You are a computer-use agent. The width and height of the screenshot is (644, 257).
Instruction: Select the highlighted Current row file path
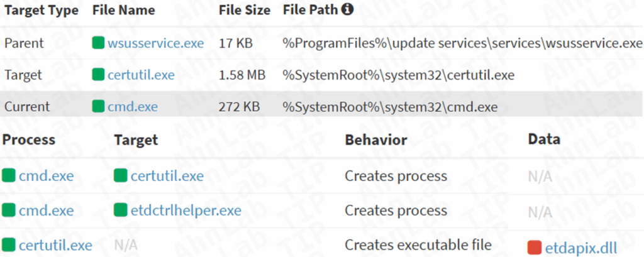390,107
